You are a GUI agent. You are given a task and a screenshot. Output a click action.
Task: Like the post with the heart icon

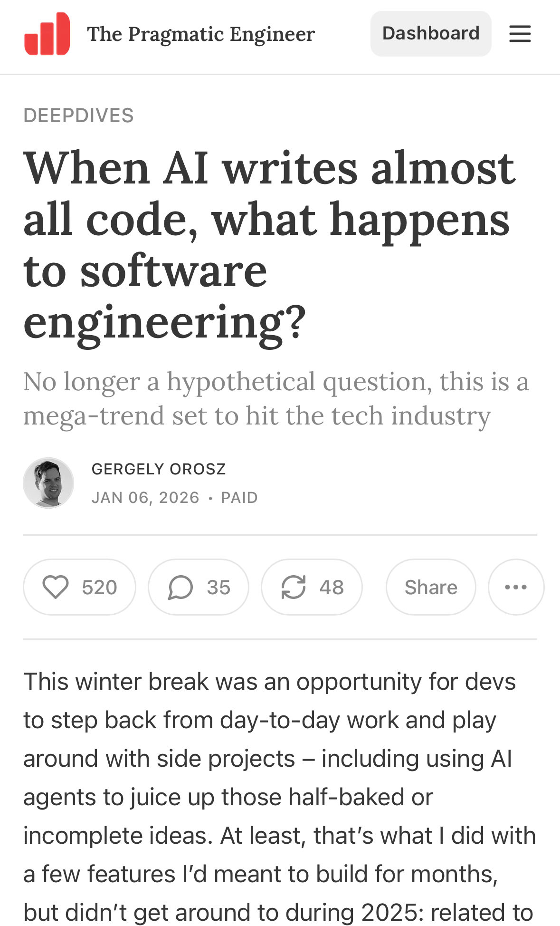(56, 587)
